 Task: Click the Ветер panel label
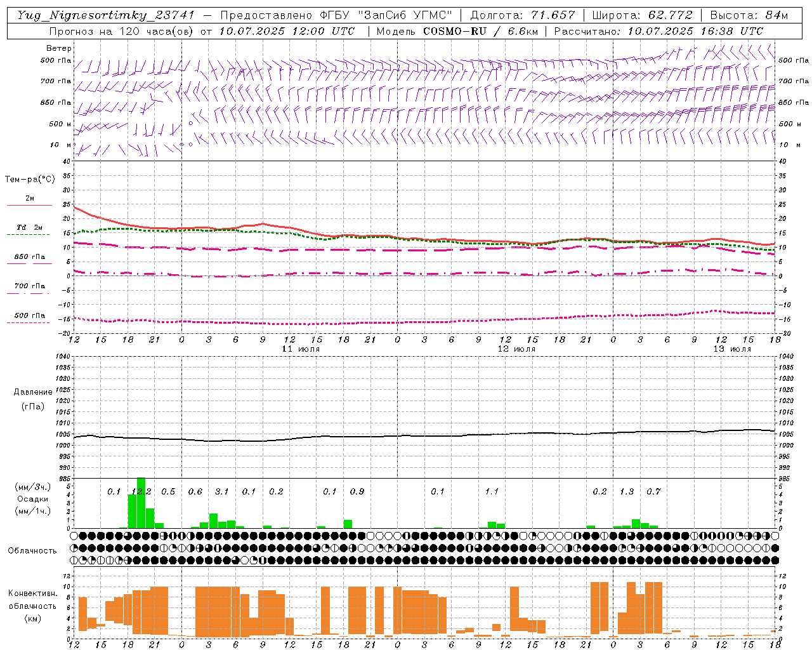point(59,48)
